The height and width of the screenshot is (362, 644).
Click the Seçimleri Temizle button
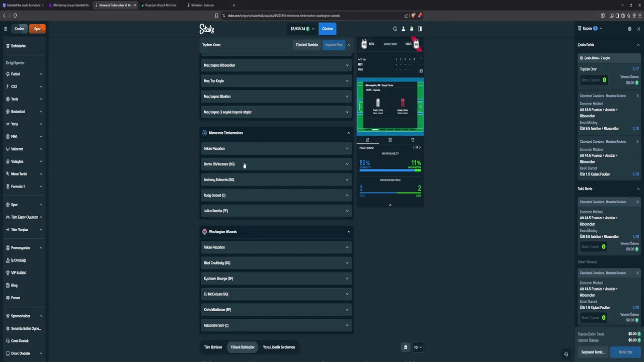coord(593,352)
